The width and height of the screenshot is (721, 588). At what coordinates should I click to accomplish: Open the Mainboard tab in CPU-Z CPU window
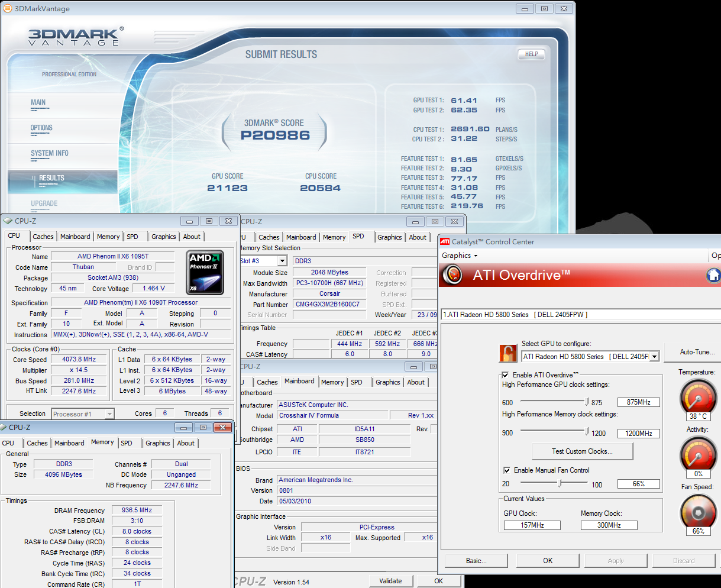[76, 237]
